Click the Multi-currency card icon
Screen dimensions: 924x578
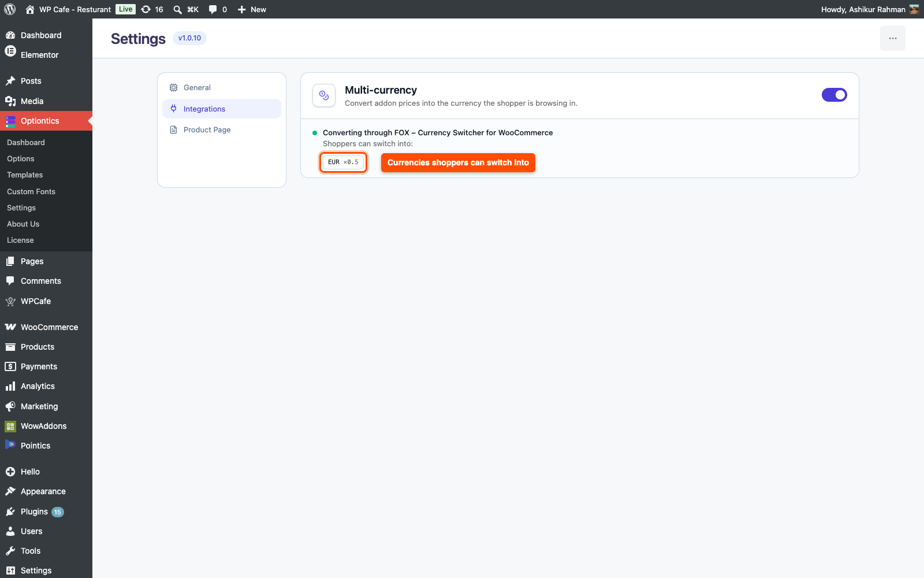click(324, 95)
